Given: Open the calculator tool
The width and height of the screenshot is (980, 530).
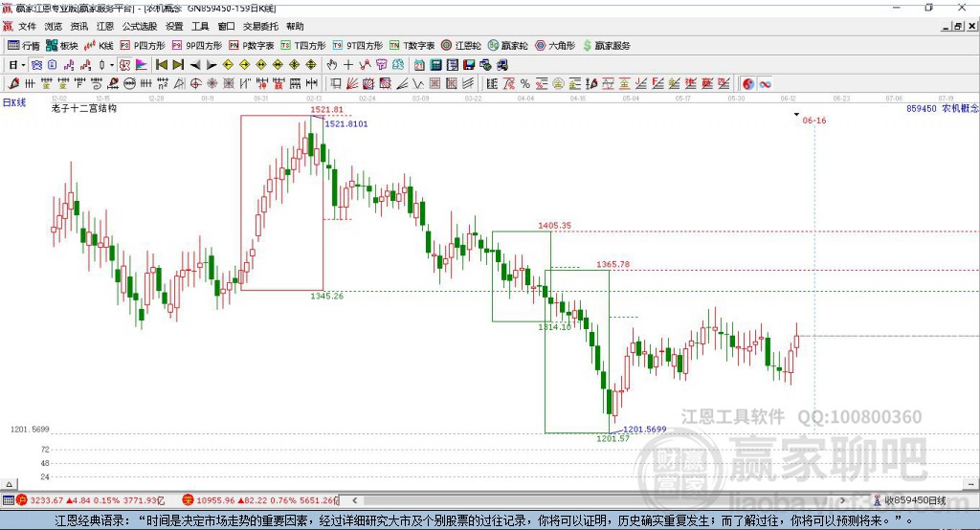Looking at the screenshot, I should (436, 65).
